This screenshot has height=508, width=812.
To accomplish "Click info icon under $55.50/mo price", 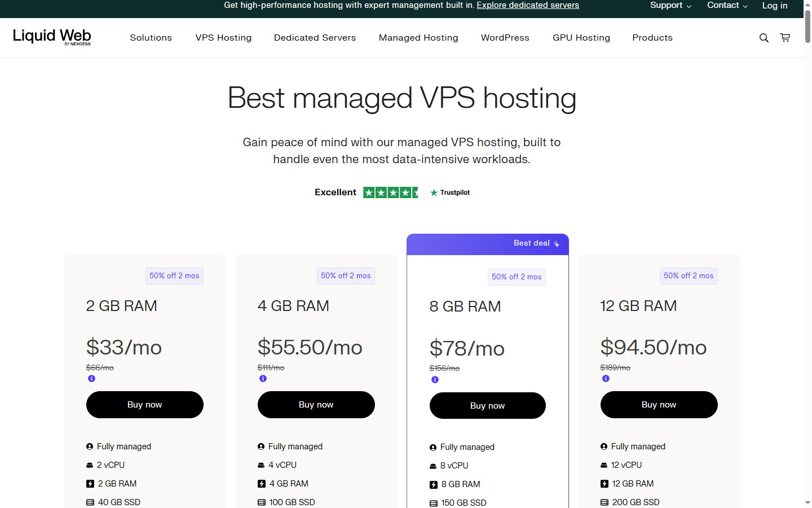I will coord(263,379).
